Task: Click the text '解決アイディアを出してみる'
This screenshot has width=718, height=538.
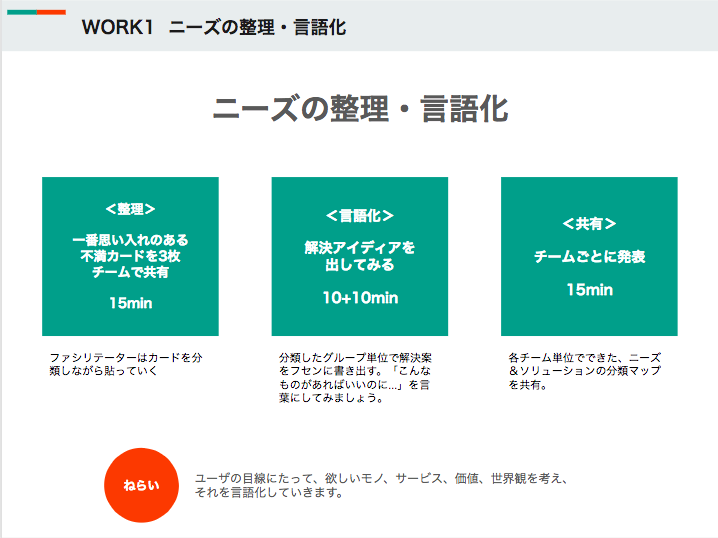Action: pyautogui.click(x=360, y=256)
